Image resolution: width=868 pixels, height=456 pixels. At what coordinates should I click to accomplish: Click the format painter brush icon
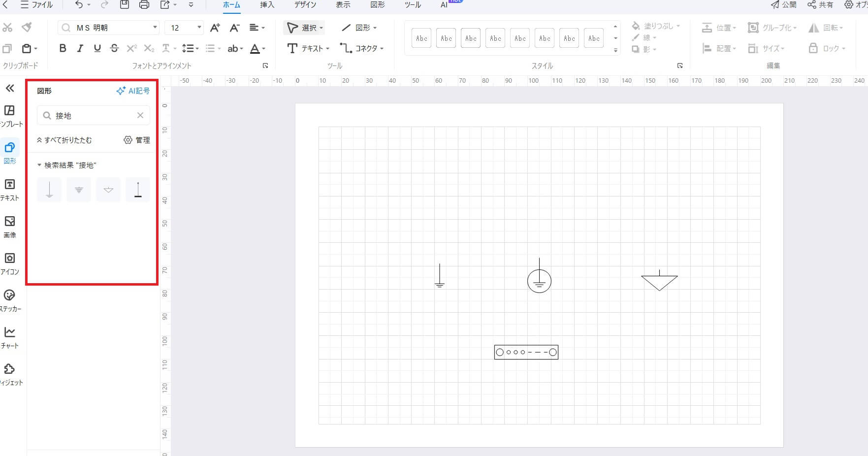click(27, 28)
